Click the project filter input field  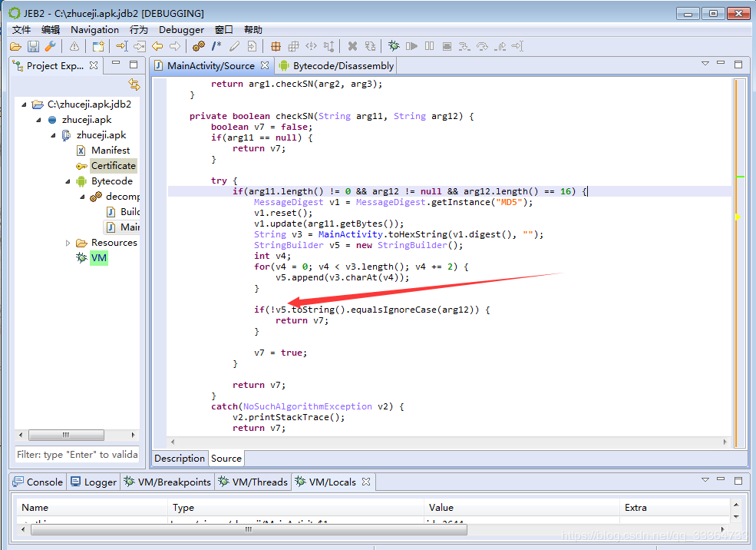coord(78,455)
